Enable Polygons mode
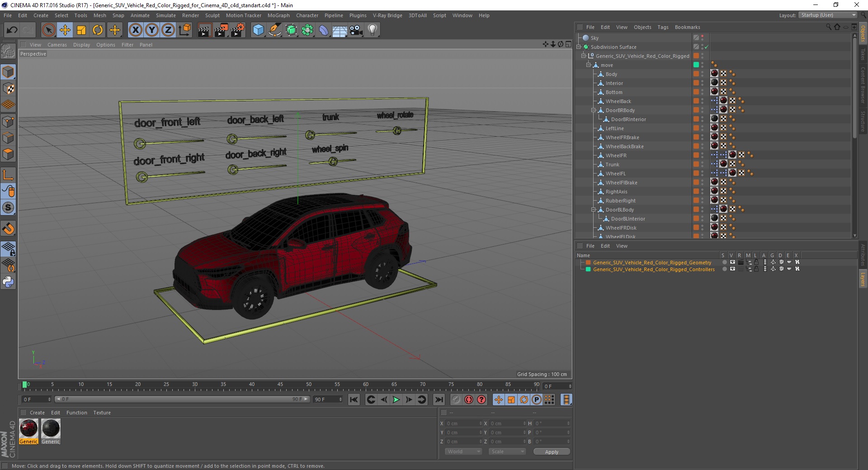 click(x=8, y=154)
